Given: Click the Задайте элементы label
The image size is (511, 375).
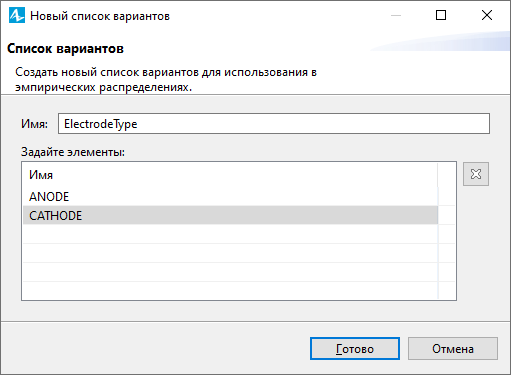Looking at the screenshot, I should [73, 152].
